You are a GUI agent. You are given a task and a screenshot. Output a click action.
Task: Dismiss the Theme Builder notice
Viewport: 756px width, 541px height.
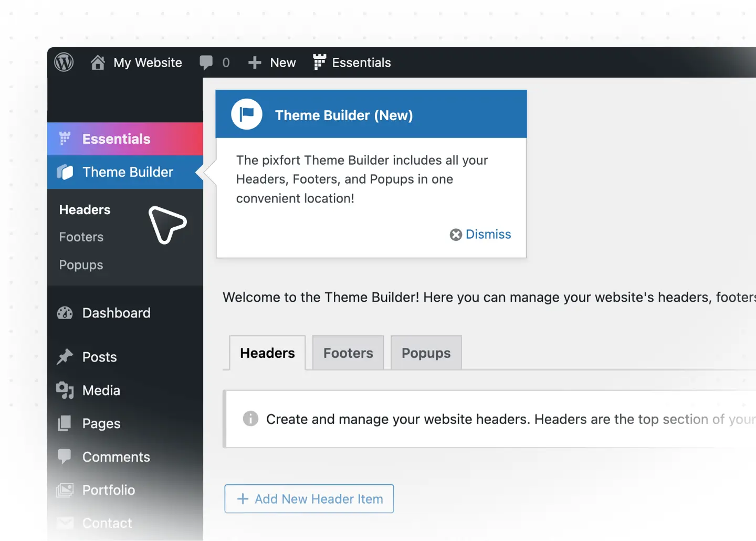479,235
